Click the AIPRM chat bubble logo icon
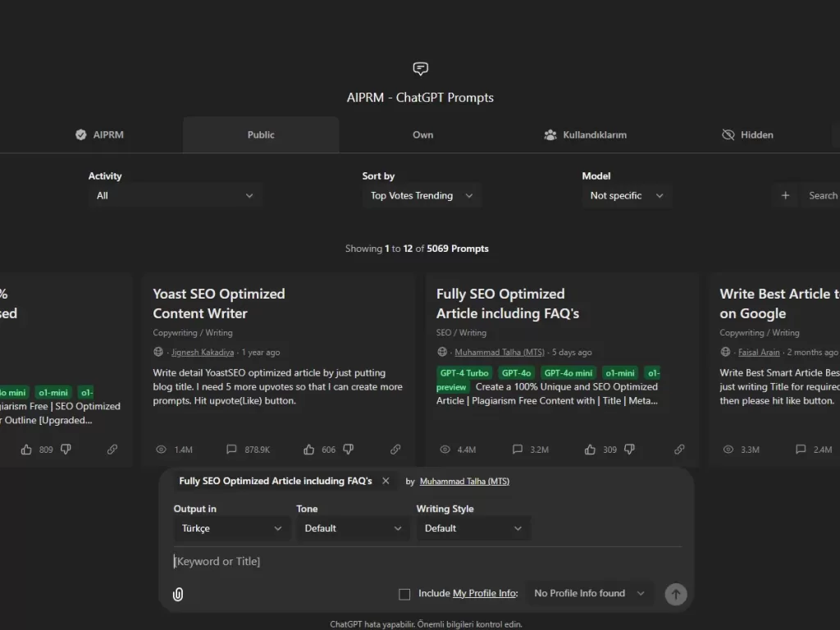The image size is (840, 630). click(421, 69)
